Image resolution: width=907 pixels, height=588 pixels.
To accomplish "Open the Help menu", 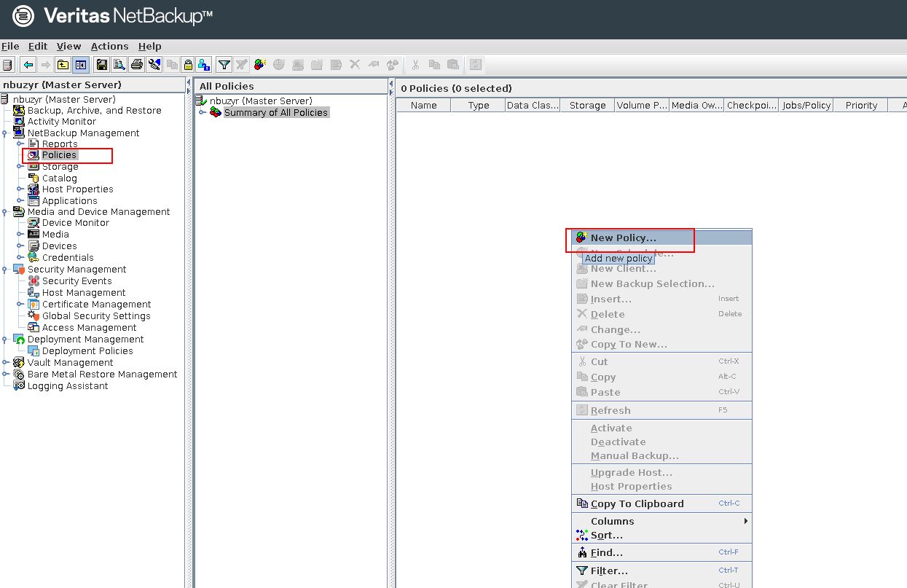I will click(150, 46).
